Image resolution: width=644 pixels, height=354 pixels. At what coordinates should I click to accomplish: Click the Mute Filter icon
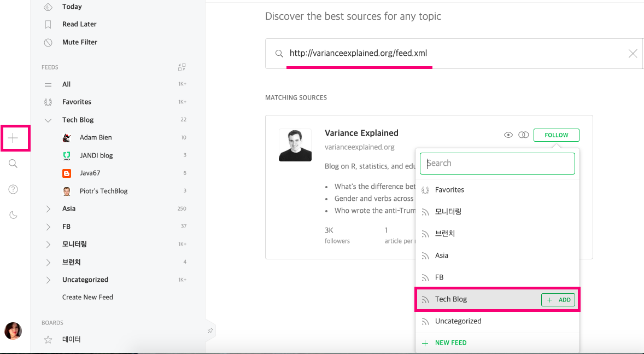[x=48, y=42]
